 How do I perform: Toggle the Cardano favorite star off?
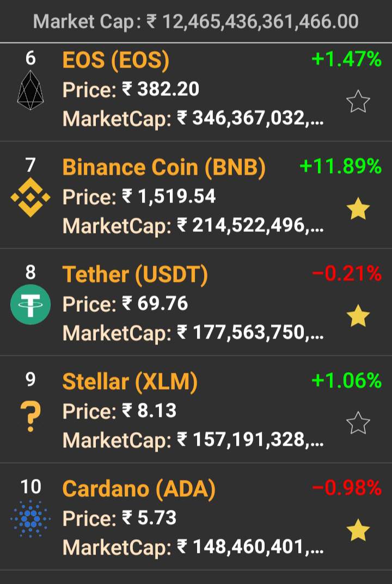(358, 531)
